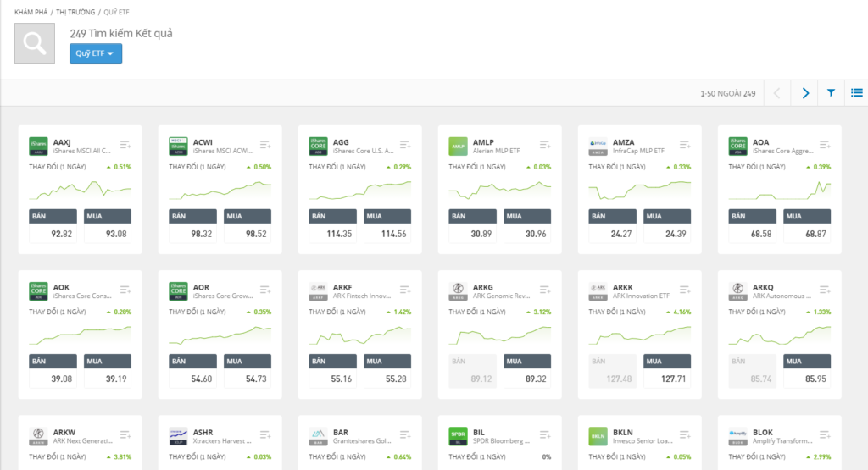Buy AMZA at 24.39
The image size is (868, 470).
(667, 226)
